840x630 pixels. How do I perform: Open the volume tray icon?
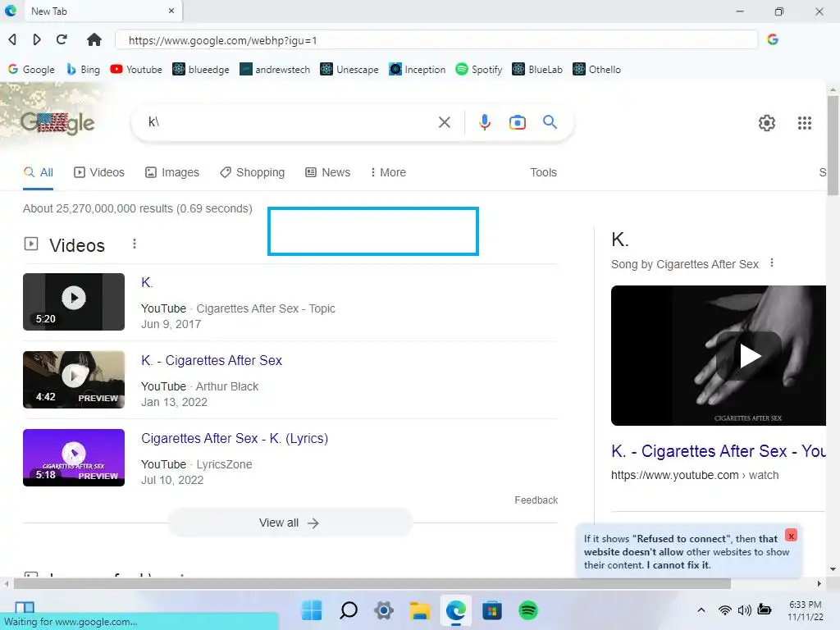click(x=744, y=610)
